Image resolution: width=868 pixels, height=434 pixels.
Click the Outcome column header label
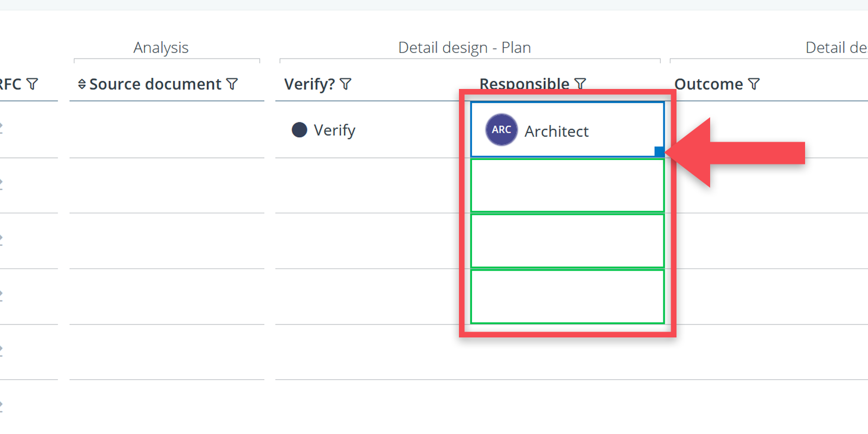tap(709, 84)
